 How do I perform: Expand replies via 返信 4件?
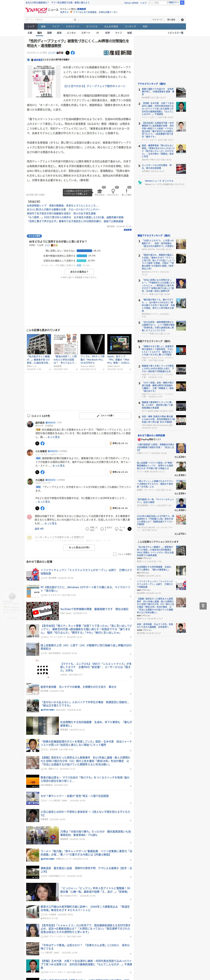(x=39, y=529)
